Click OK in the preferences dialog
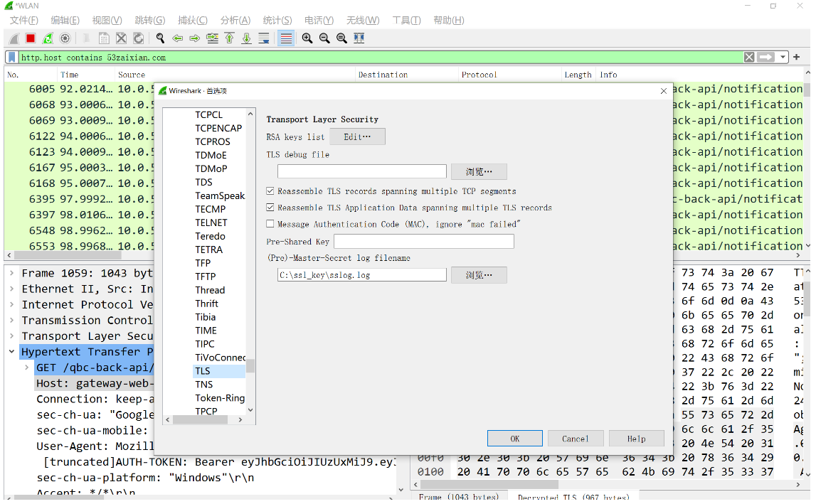This screenshot has width=816, height=504. pos(514,439)
